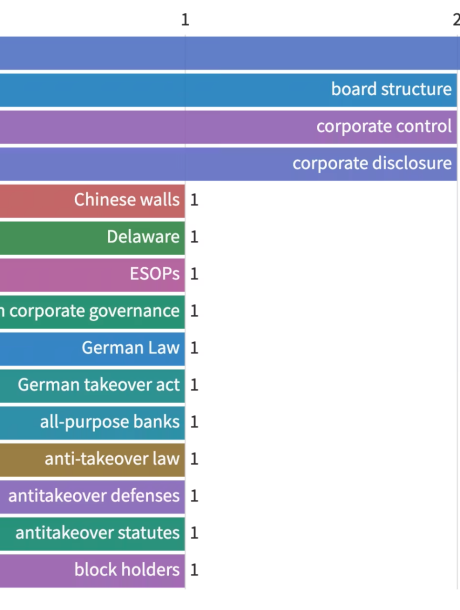The width and height of the screenshot is (460, 610).
Task: Click value label beside ESOPs bar
Action: coord(194,274)
